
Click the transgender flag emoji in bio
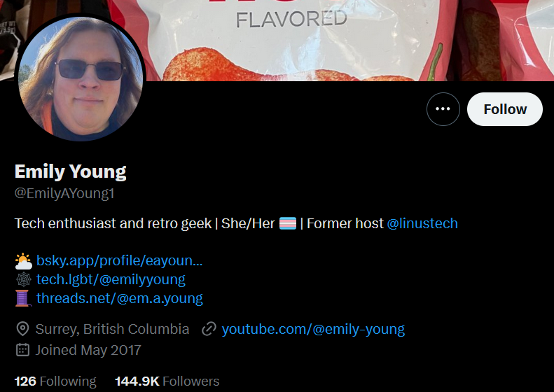click(288, 223)
